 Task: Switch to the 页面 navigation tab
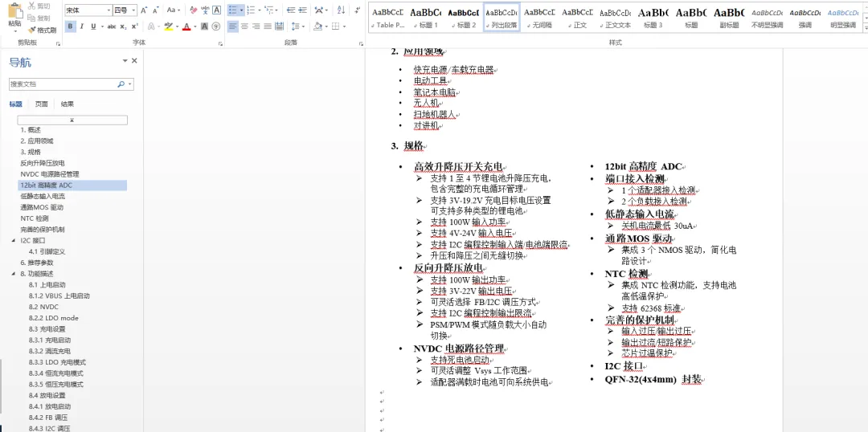(x=42, y=104)
